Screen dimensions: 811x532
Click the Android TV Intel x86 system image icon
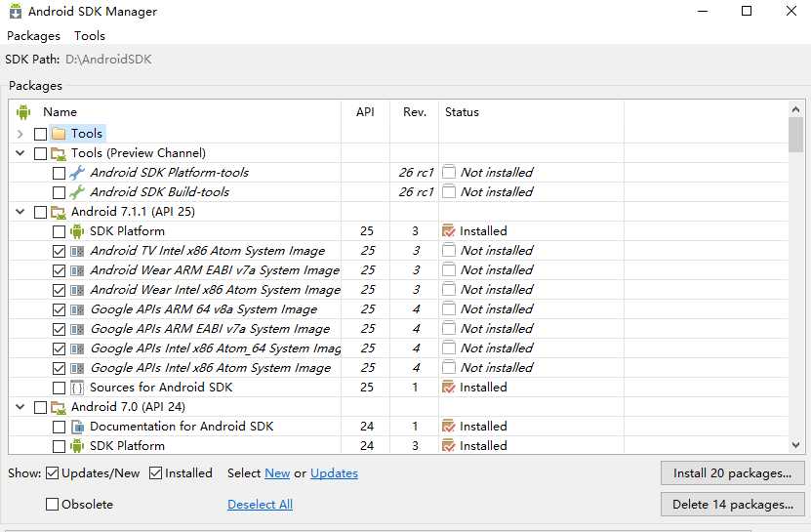click(77, 252)
